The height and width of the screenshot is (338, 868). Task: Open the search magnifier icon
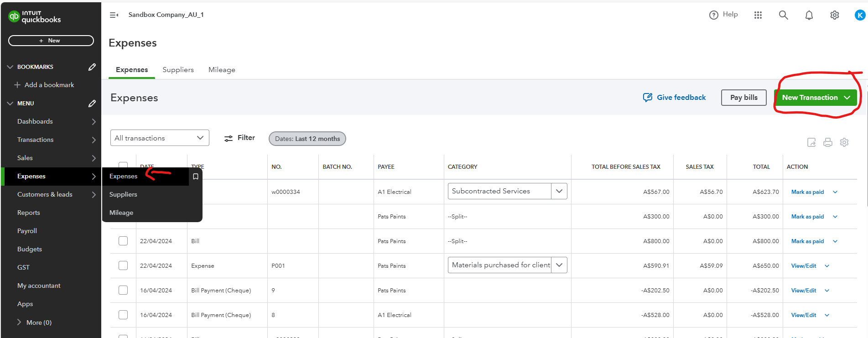(784, 15)
